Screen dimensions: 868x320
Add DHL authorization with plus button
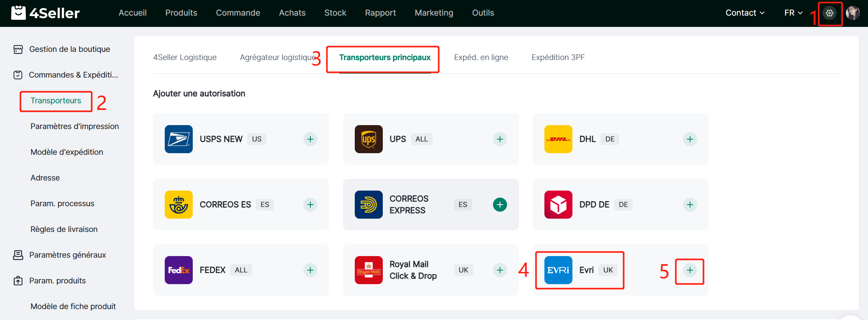click(690, 139)
